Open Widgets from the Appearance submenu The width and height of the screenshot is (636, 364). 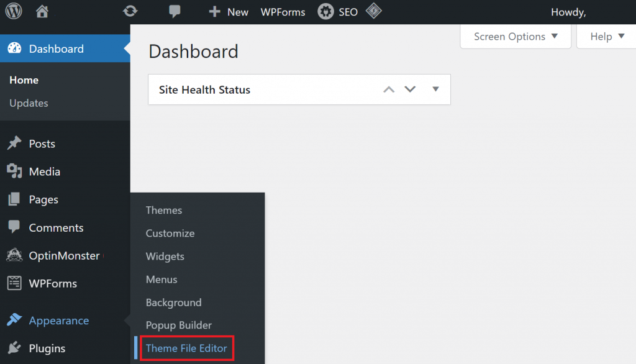point(165,257)
